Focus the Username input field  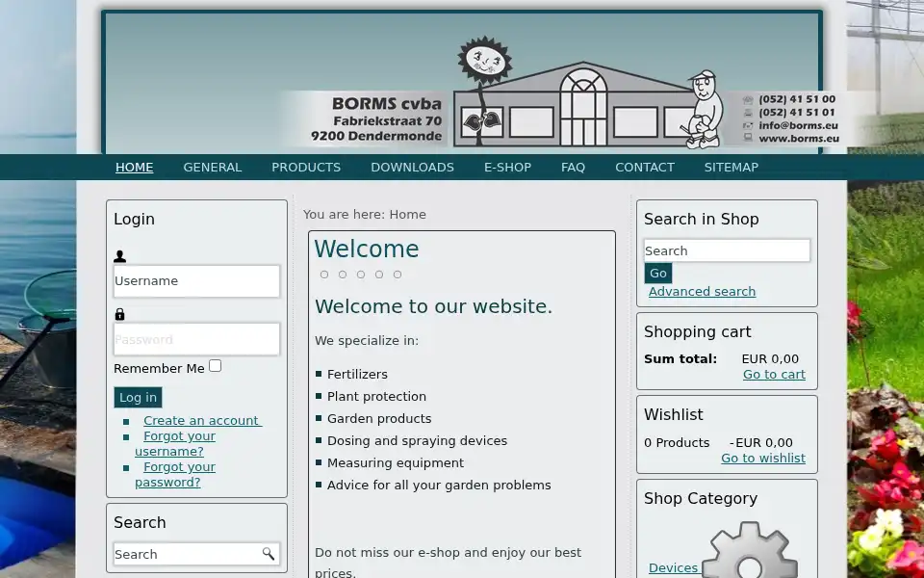(196, 280)
